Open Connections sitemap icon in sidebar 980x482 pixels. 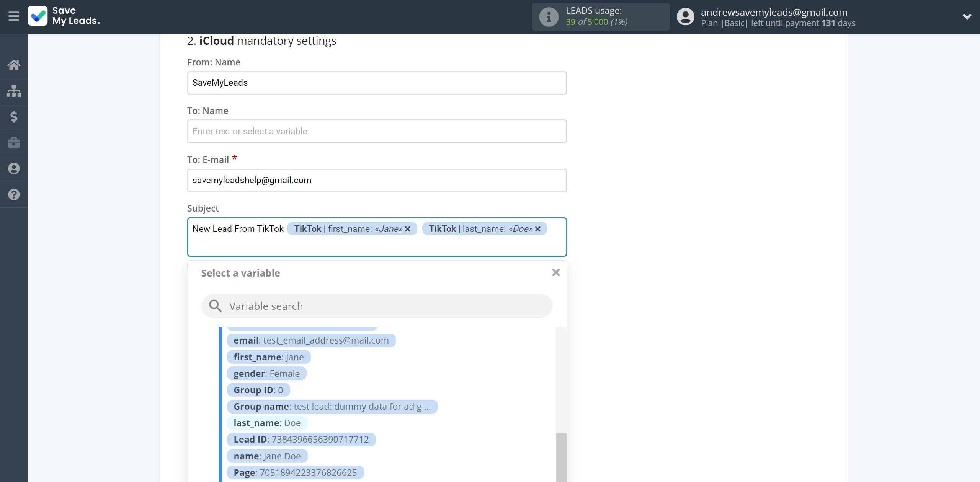[14, 91]
